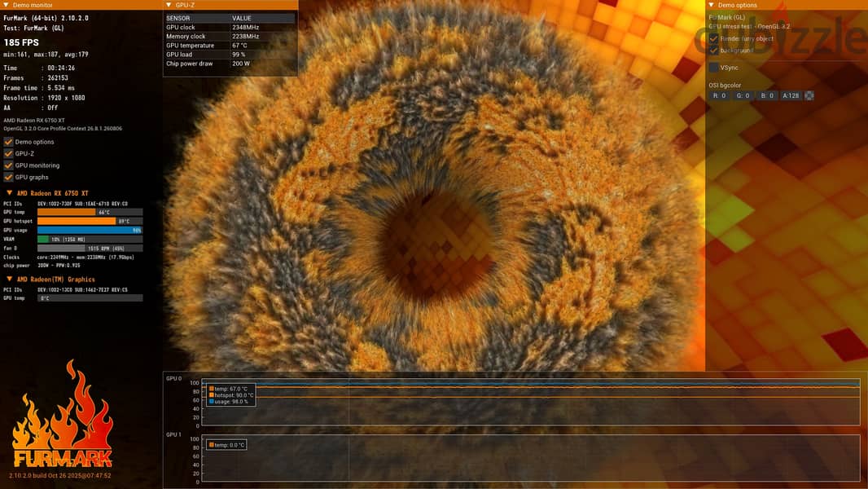
Task: Click the PCI IDs DEV:1002-73DF line
Action: click(x=65, y=204)
